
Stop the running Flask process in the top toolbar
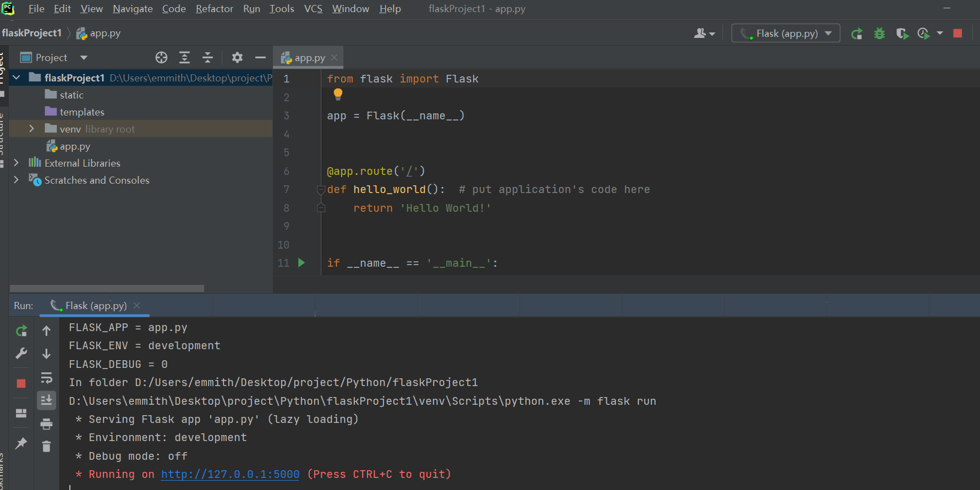pyautogui.click(x=957, y=34)
